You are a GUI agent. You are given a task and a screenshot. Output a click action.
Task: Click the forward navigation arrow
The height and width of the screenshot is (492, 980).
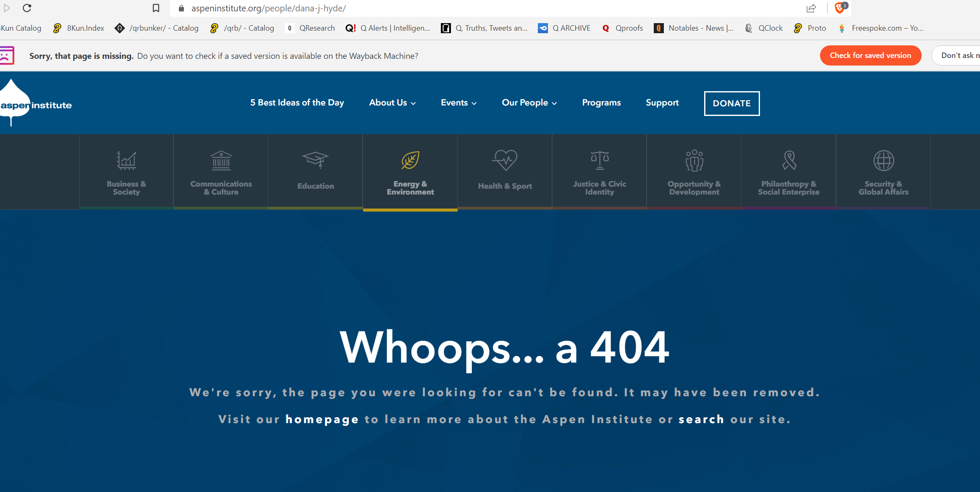pos(6,8)
